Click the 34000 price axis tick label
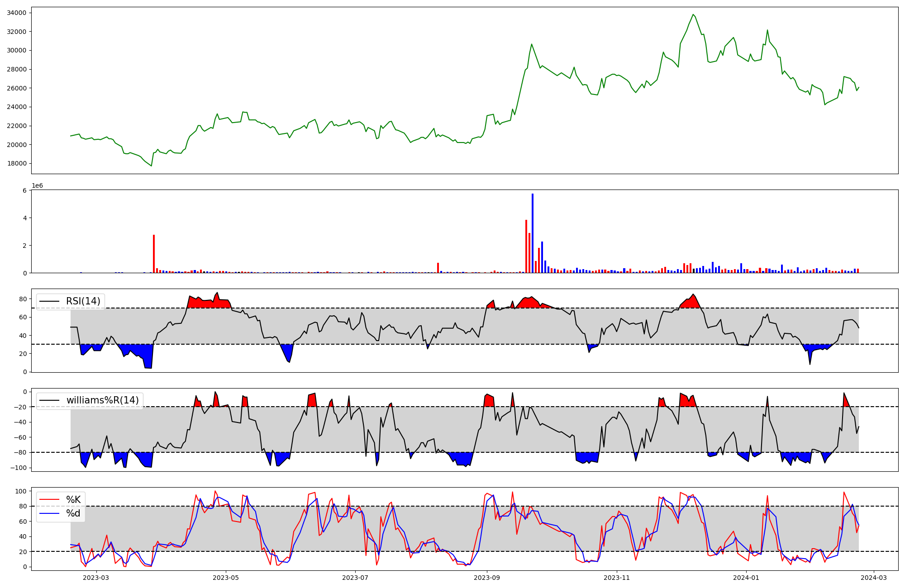The width and height of the screenshot is (905, 588). coord(16,13)
